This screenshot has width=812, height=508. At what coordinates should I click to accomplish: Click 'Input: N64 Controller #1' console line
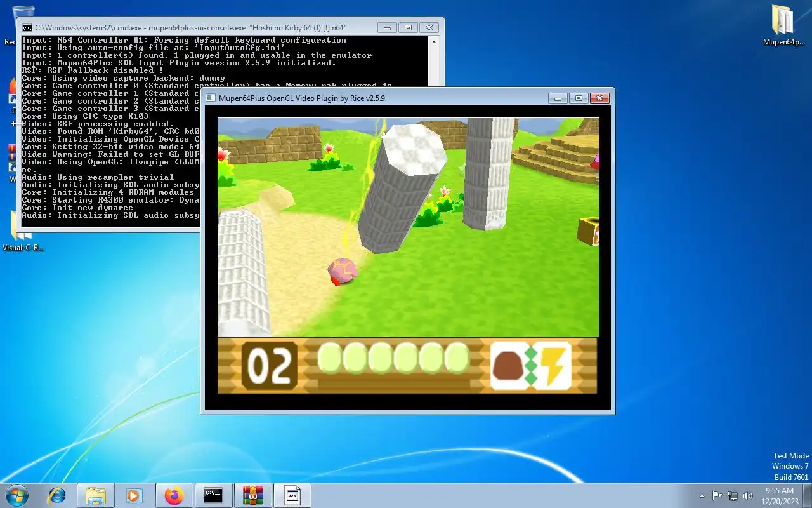(184, 40)
